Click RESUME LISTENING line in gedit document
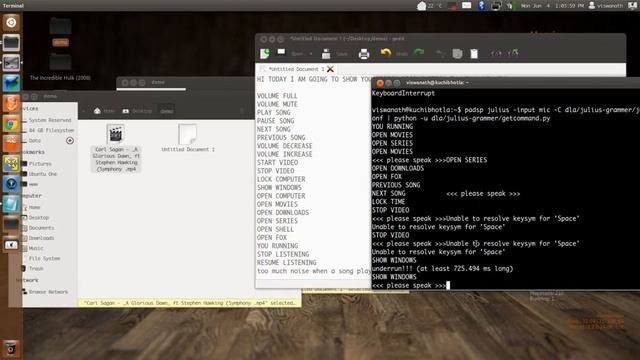The width and height of the screenshot is (640, 360). (287, 262)
